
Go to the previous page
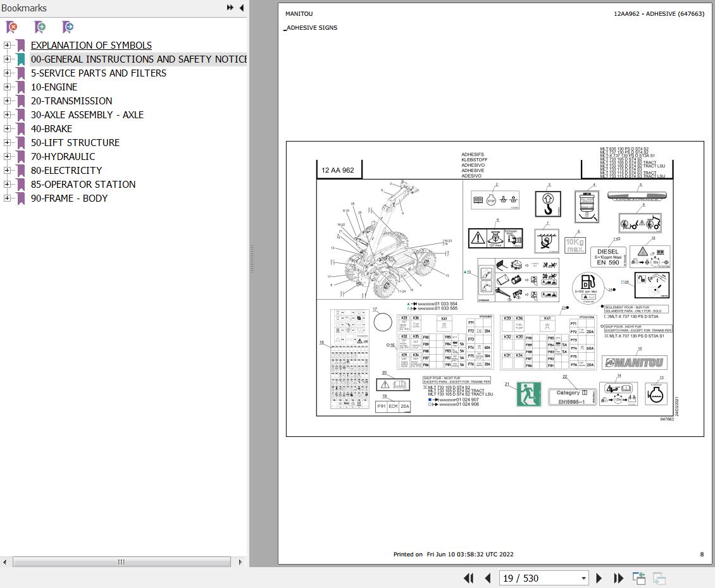pos(488,579)
